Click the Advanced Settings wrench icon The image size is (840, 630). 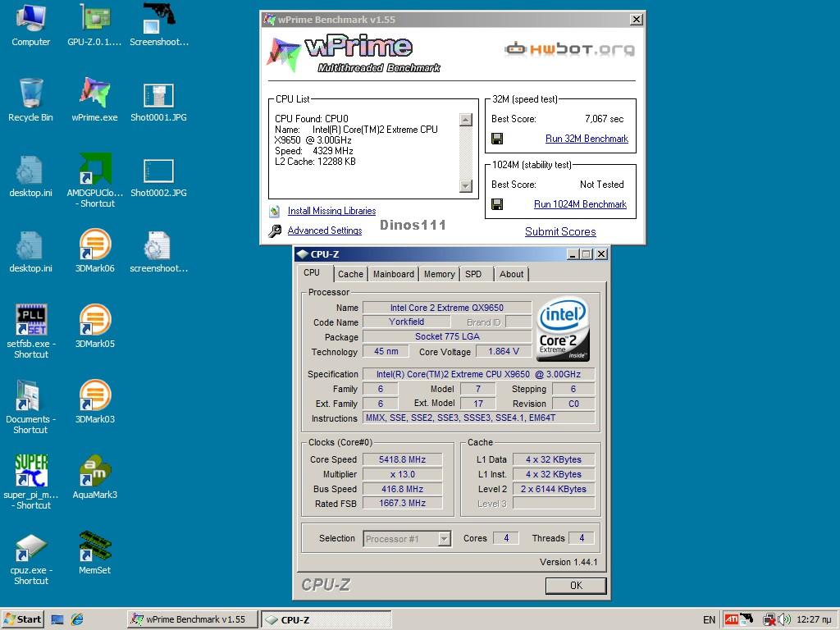coord(275,231)
